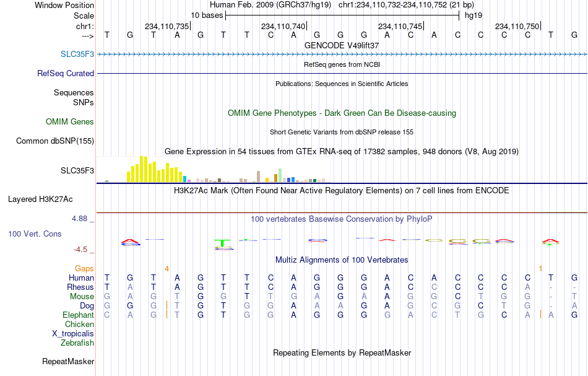Click the red A PhyloP logo near G
This screenshot has height=376, width=588.
click(x=131, y=242)
